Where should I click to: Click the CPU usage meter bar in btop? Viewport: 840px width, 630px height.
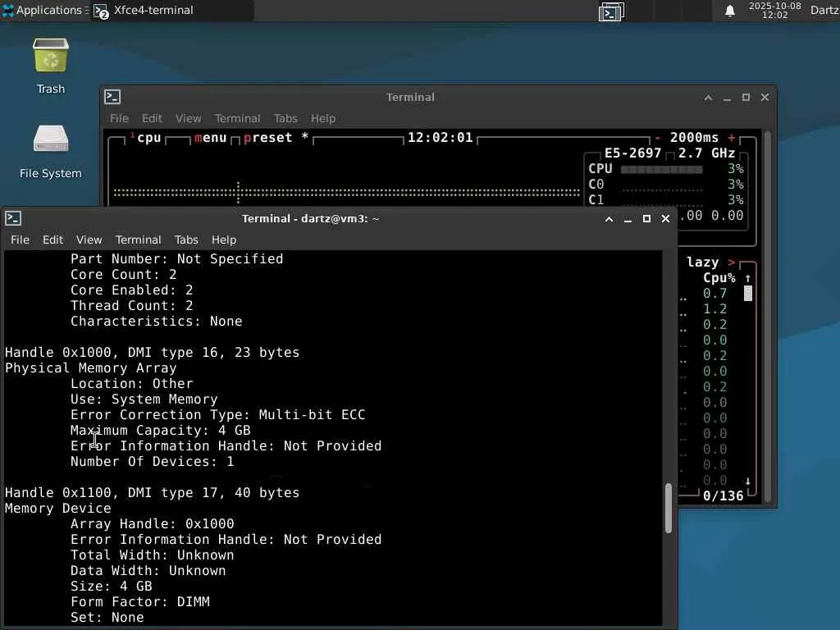click(661, 169)
